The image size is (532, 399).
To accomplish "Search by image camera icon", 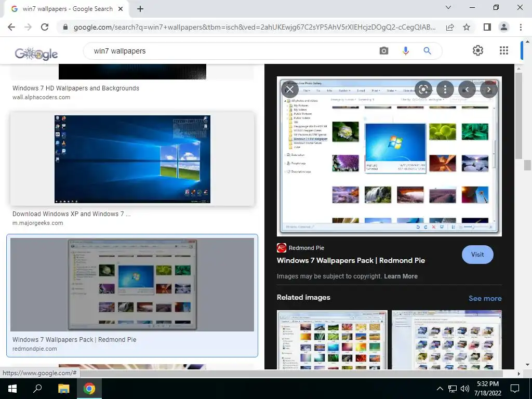I will pos(384,51).
